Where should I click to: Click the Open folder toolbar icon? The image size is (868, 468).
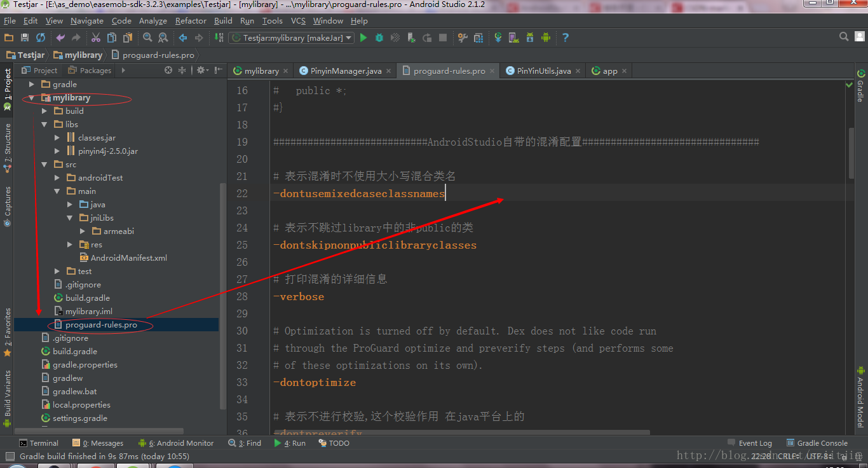pos(9,38)
